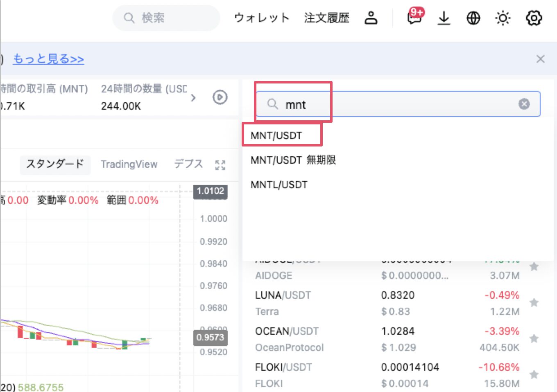Screen dimensions: 557x392
Task: Select MNT/USDT search result
Action: pos(276,135)
